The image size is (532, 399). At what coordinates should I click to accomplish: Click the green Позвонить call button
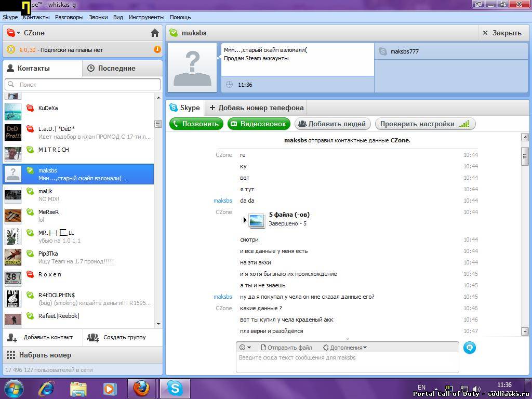point(196,124)
